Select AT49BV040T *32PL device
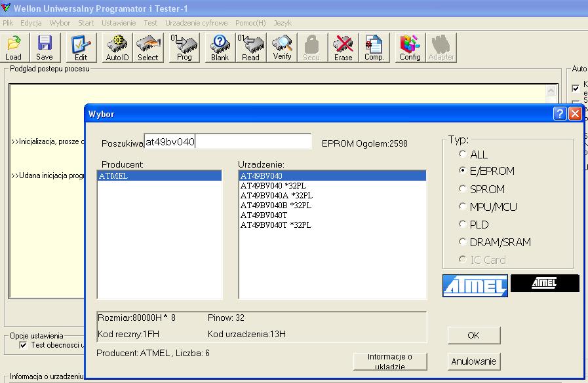Viewport: 588px width, 383px height. [x=332, y=225]
